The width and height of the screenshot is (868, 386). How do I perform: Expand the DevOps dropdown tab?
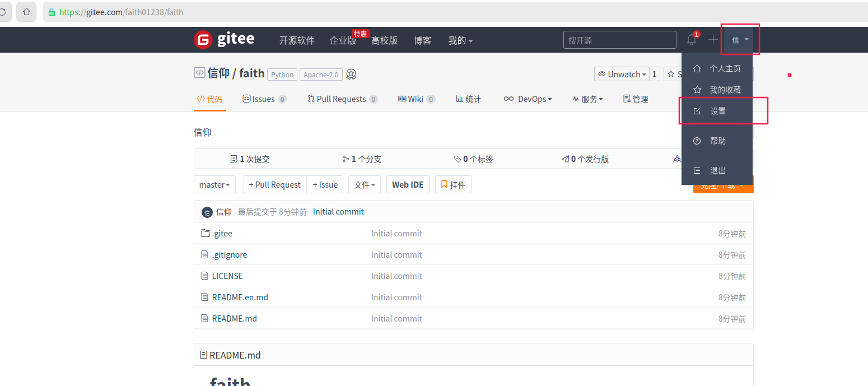pos(528,99)
